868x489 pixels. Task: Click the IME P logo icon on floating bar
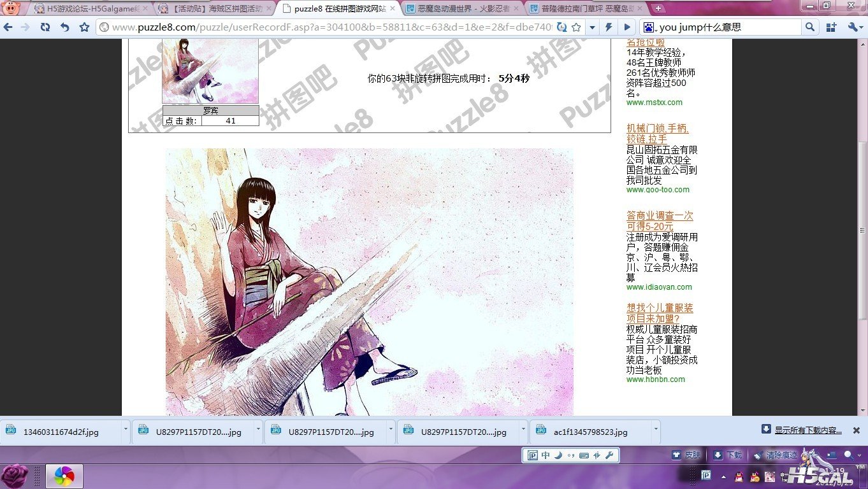[x=533, y=455]
